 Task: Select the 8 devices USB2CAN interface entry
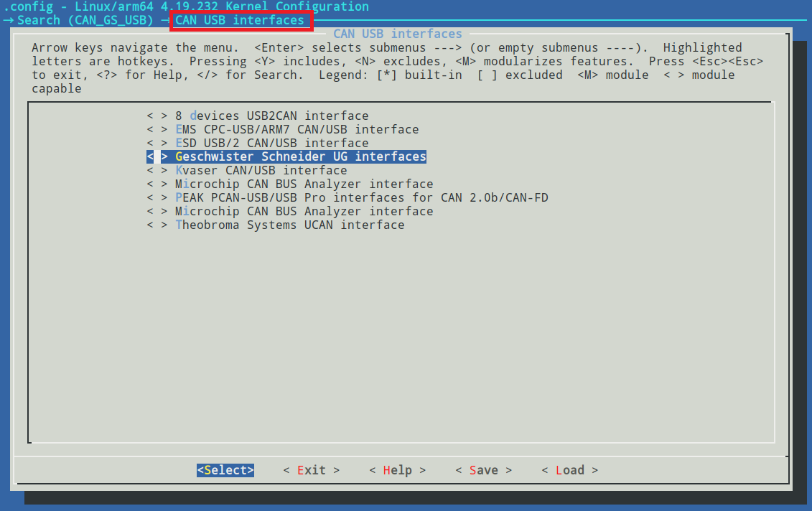tap(273, 116)
